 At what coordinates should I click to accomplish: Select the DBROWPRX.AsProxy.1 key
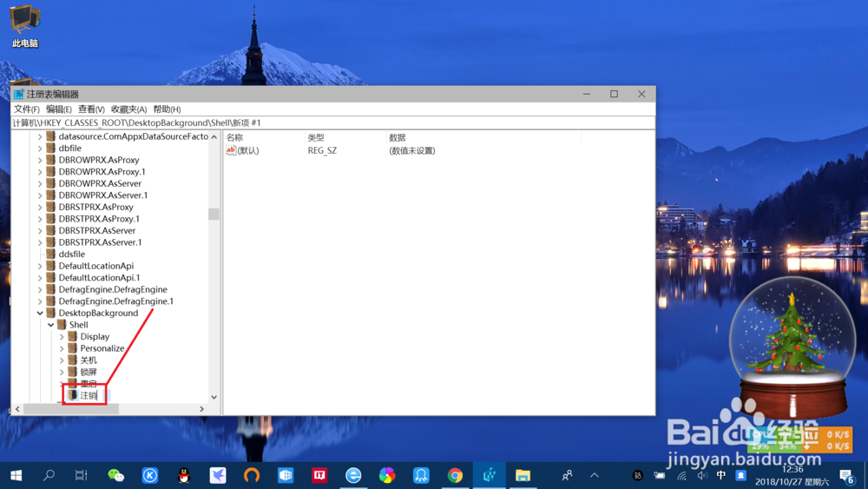(x=102, y=172)
